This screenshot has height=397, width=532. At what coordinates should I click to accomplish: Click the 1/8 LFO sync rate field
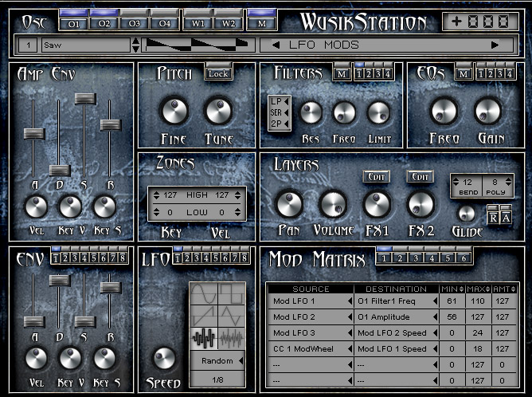pyautogui.click(x=217, y=379)
